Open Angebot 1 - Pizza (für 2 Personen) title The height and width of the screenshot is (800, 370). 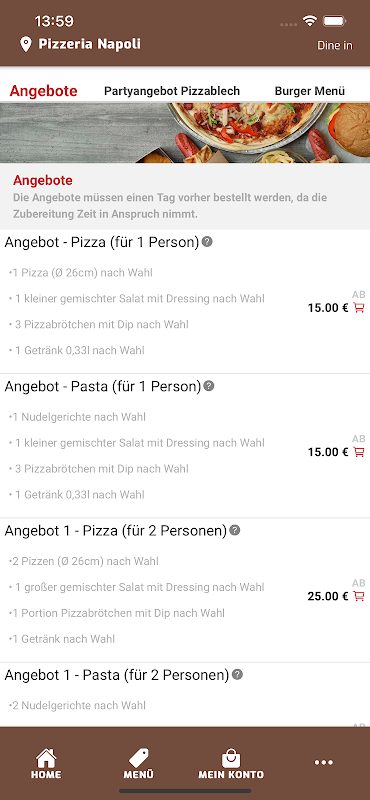click(x=115, y=531)
